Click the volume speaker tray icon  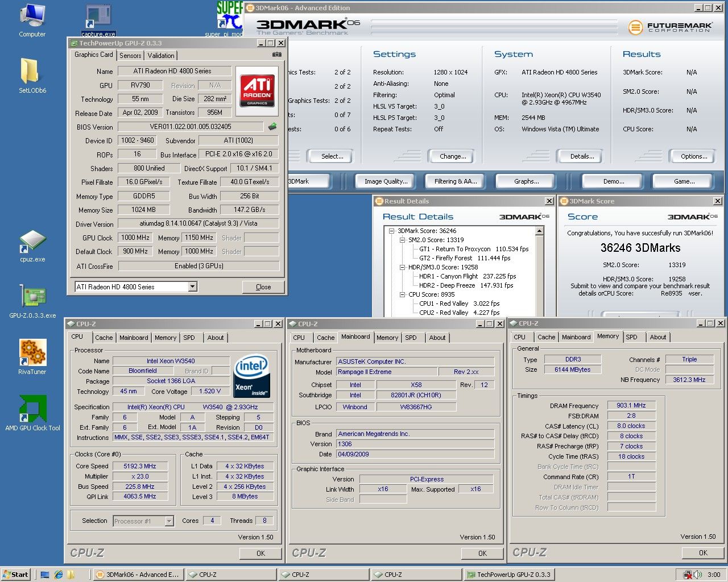coord(697,575)
